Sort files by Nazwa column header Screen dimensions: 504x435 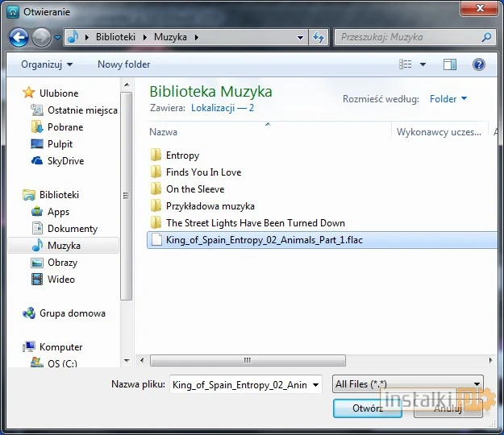[164, 131]
